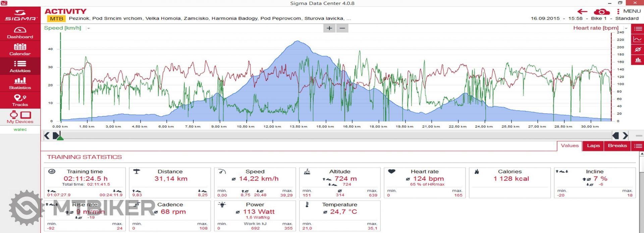
Task: Expand the Heart rate [bpm] axis dropdown
Action: pyautogui.click(x=626, y=29)
